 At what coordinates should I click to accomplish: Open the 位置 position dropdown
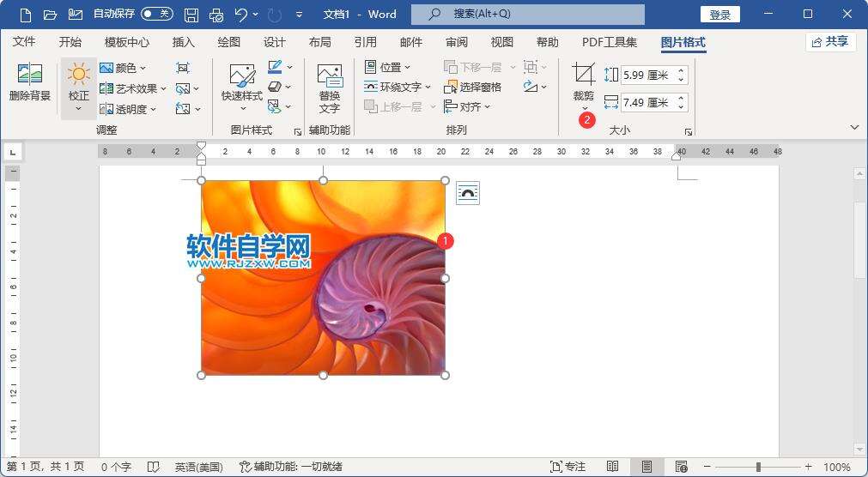[x=387, y=68]
